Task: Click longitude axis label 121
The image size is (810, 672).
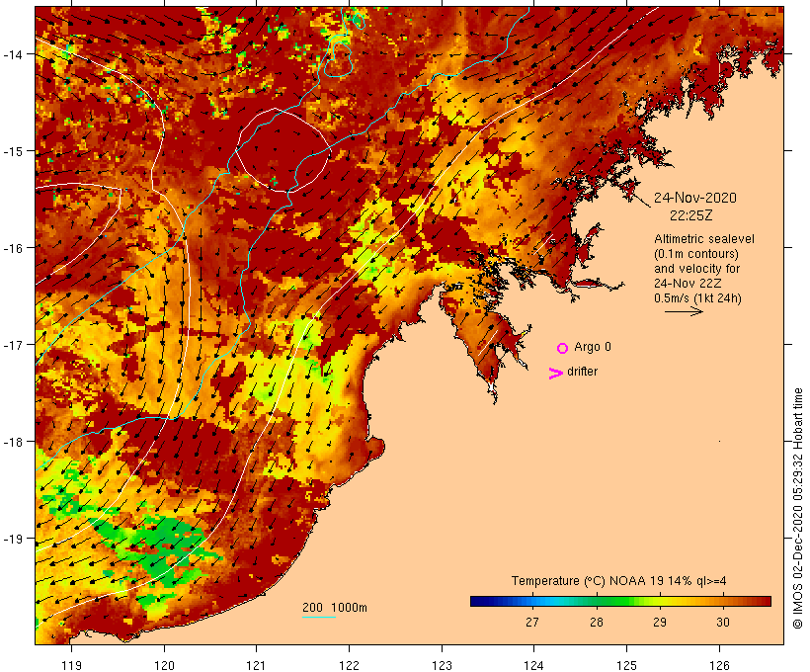Action: tap(256, 665)
